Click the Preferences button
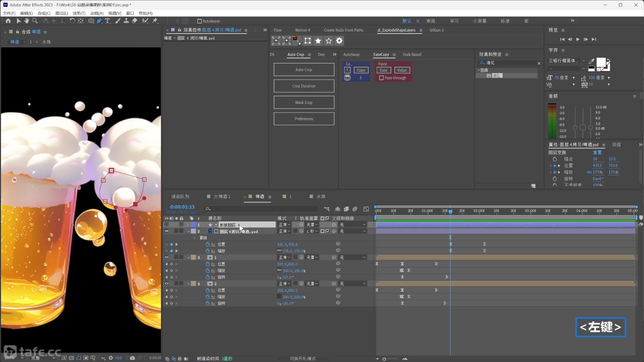The image size is (644, 362). [x=304, y=119]
